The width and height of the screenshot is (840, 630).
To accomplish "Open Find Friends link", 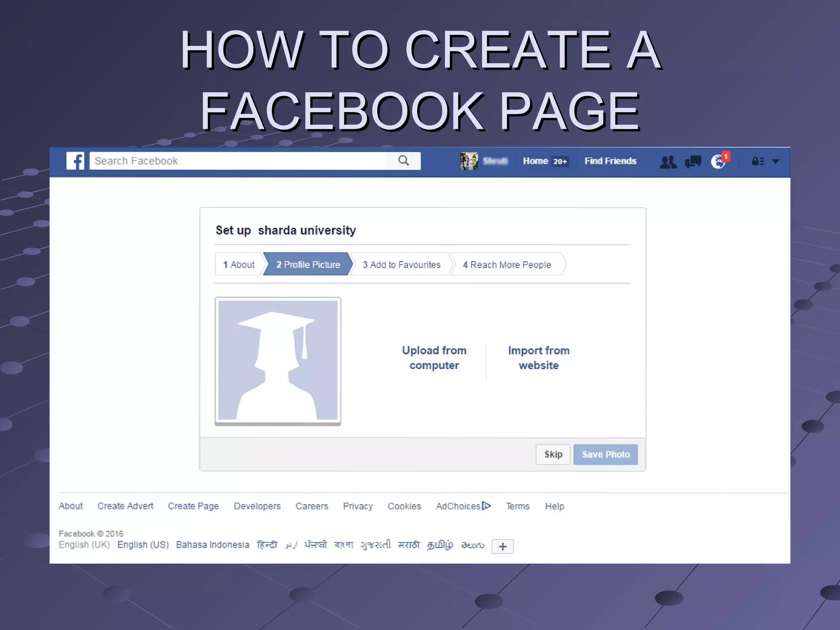I will point(610,161).
